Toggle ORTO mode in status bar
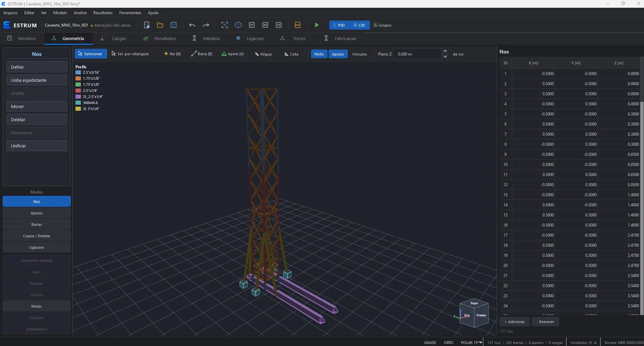 point(449,342)
